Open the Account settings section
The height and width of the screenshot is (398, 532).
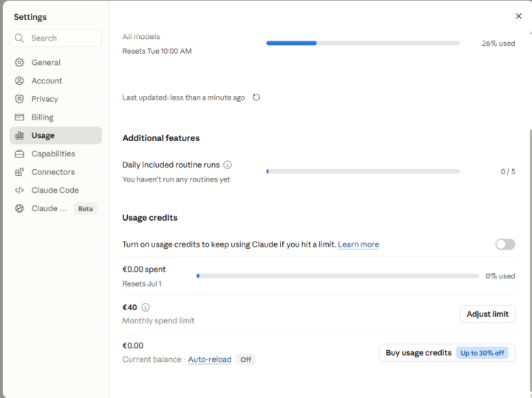pos(55,80)
